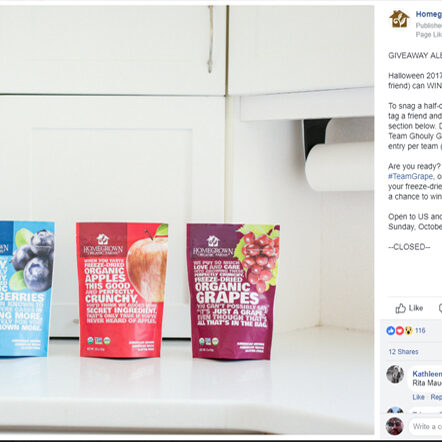Click the blue blueberries bag in photo
The height and width of the screenshot is (442, 442).
27,289
